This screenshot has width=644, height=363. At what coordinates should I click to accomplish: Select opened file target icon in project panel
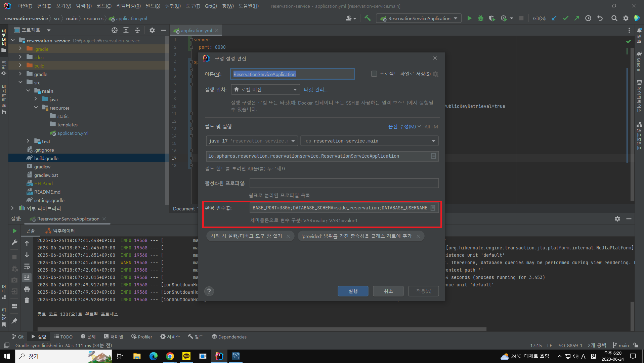pos(115,30)
